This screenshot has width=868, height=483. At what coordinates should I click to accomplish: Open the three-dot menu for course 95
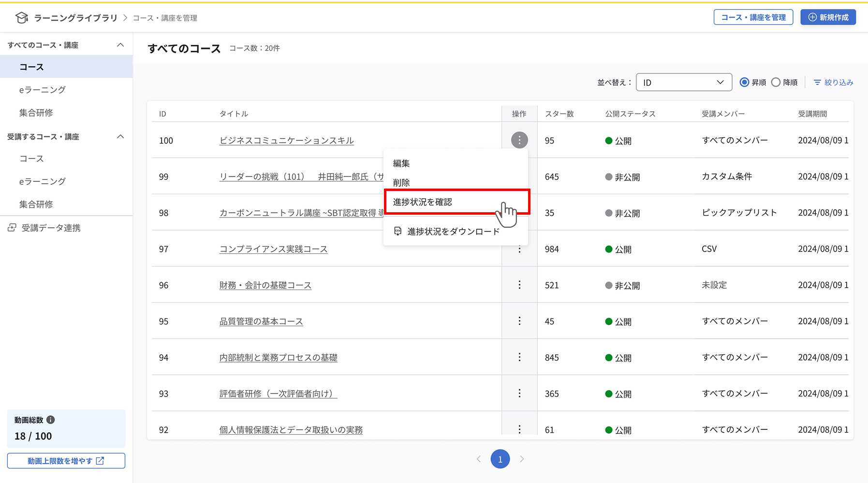click(x=519, y=321)
